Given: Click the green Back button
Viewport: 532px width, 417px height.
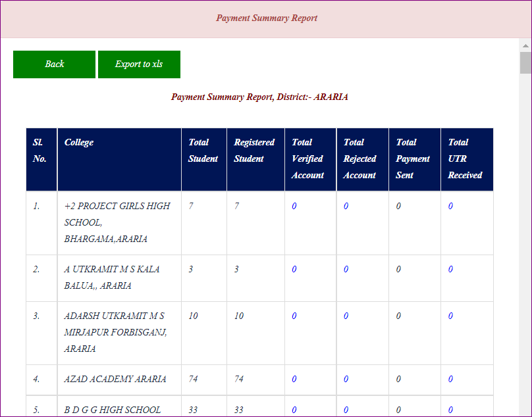Looking at the screenshot, I should coord(54,64).
